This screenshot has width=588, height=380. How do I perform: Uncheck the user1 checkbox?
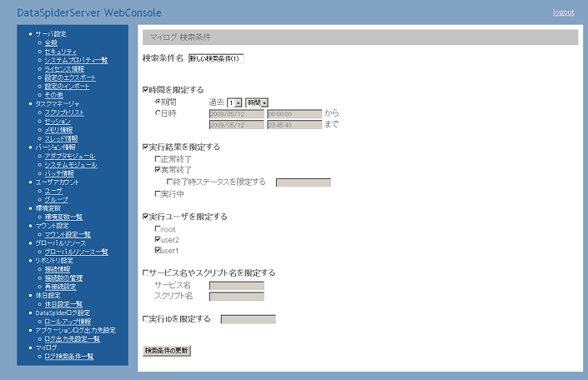(158, 250)
